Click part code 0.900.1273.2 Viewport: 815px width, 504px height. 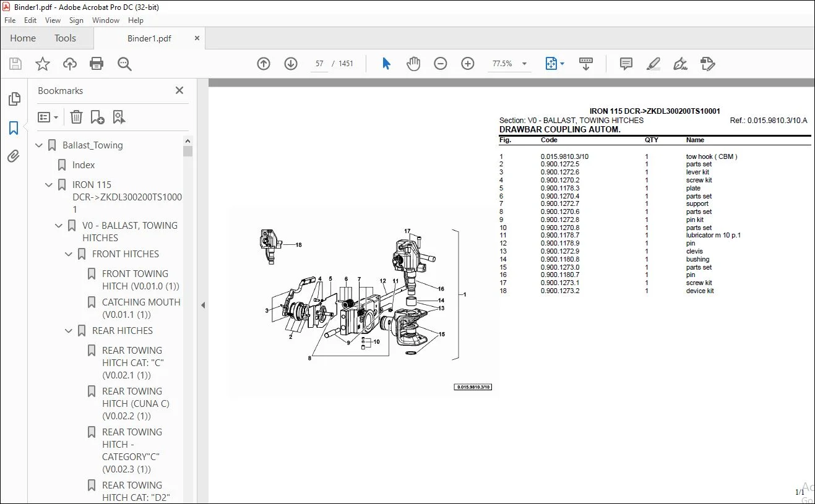coord(560,291)
